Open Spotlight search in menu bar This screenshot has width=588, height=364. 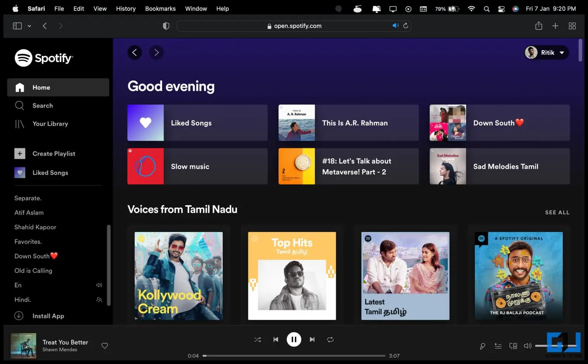click(487, 9)
